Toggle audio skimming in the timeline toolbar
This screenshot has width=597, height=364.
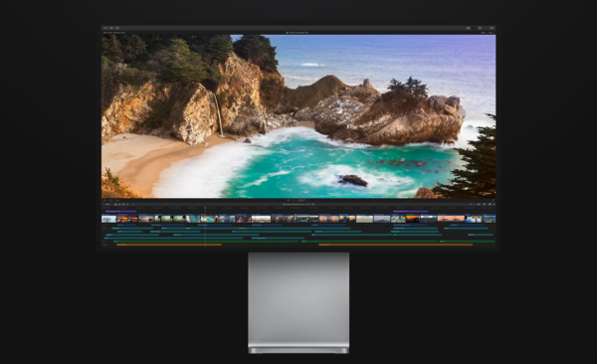(x=475, y=205)
